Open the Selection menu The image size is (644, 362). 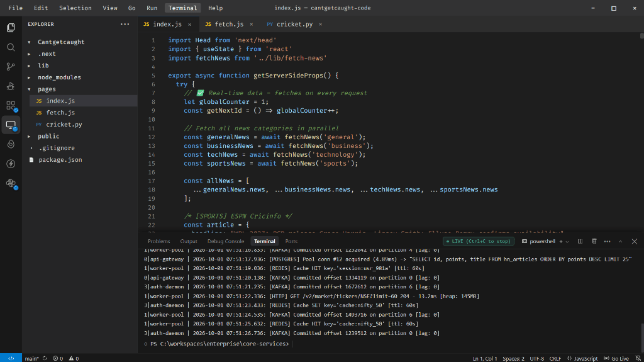[75, 8]
